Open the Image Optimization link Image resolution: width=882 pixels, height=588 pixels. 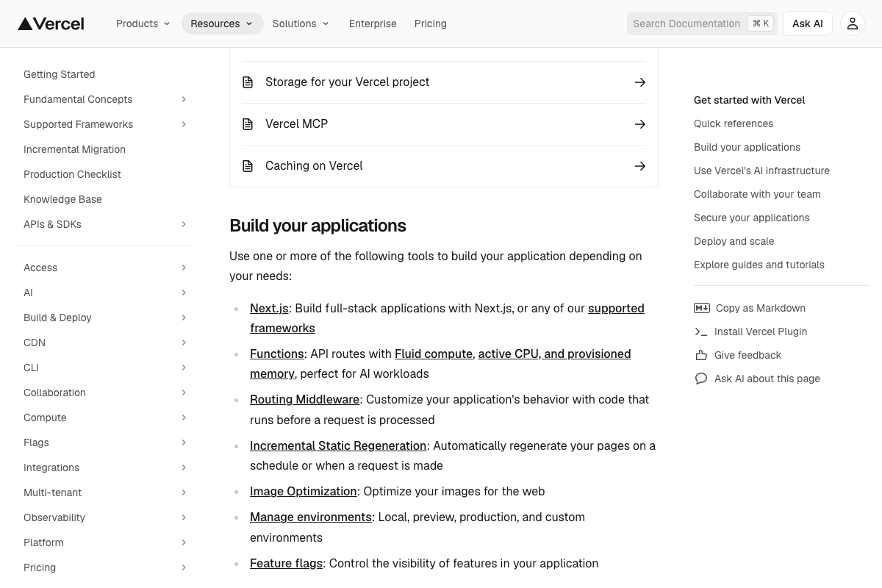pyautogui.click(x=304, y=492)
